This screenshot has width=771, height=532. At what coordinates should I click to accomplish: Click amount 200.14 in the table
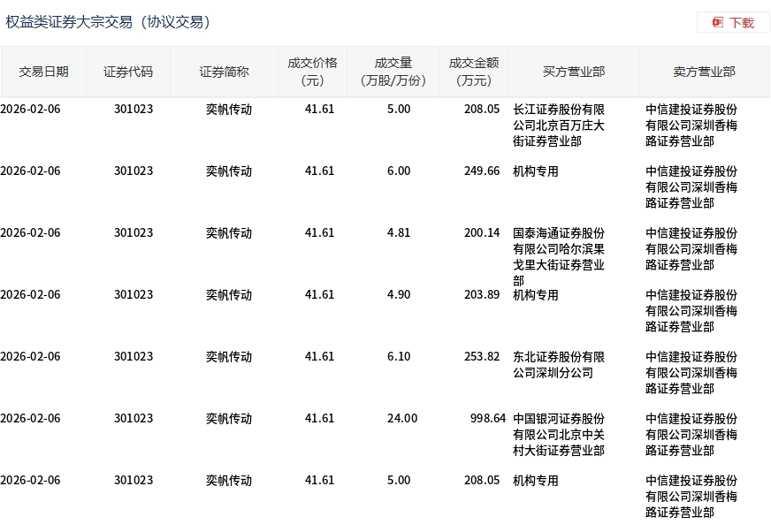click(x=482, y=233)
